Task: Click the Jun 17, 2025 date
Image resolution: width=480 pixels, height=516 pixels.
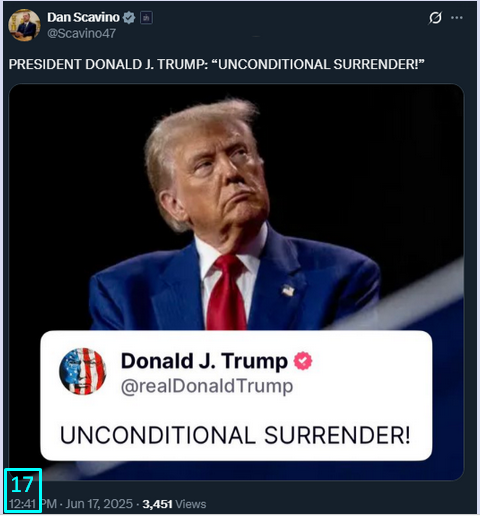Action: [99, 504]
